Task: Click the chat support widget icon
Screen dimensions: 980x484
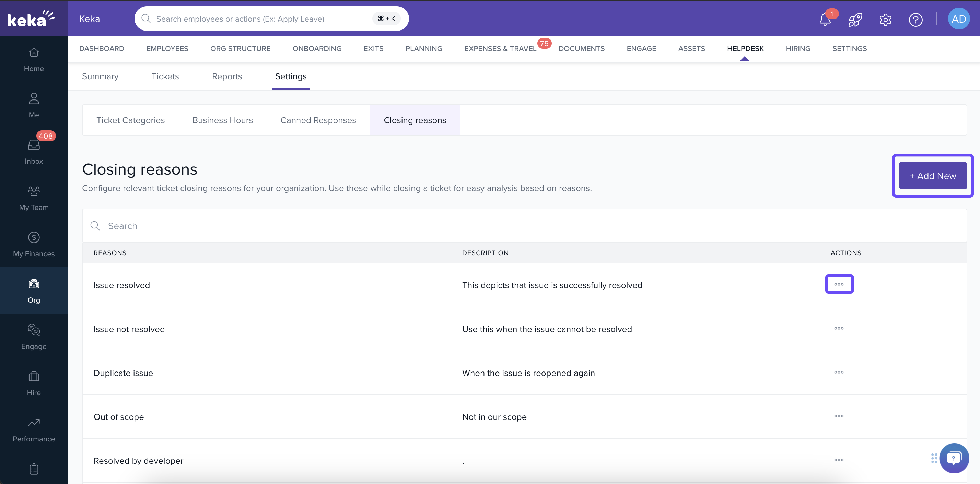Action: pos(954,458)
